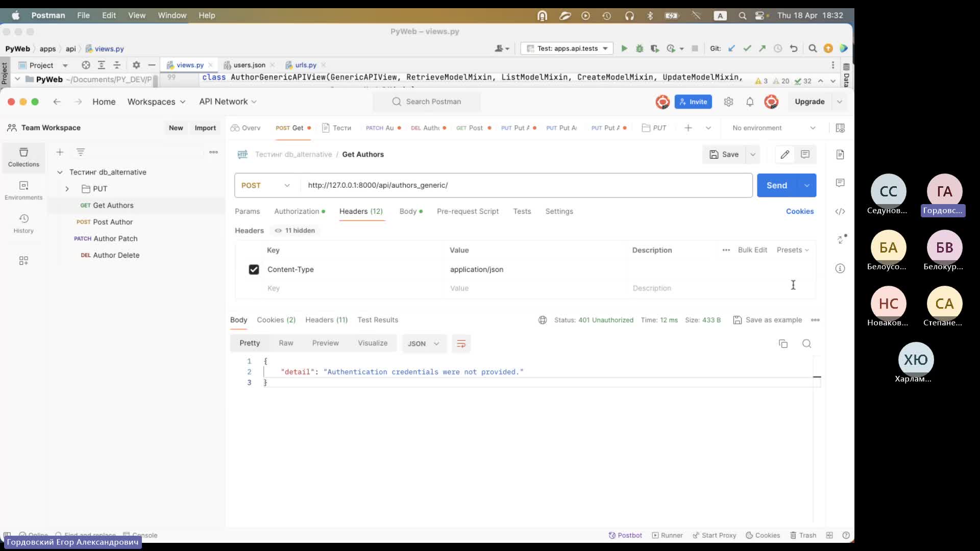
Task: Open tabs overflow chevron dropdown
Action: [x=708, y=128]
